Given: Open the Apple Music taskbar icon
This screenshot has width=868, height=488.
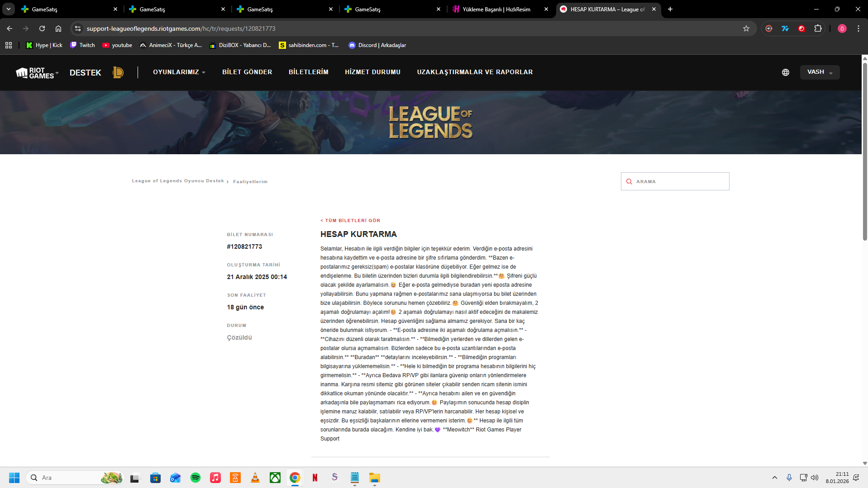Looking at the screenshot, I should click(x=215, y=478).
